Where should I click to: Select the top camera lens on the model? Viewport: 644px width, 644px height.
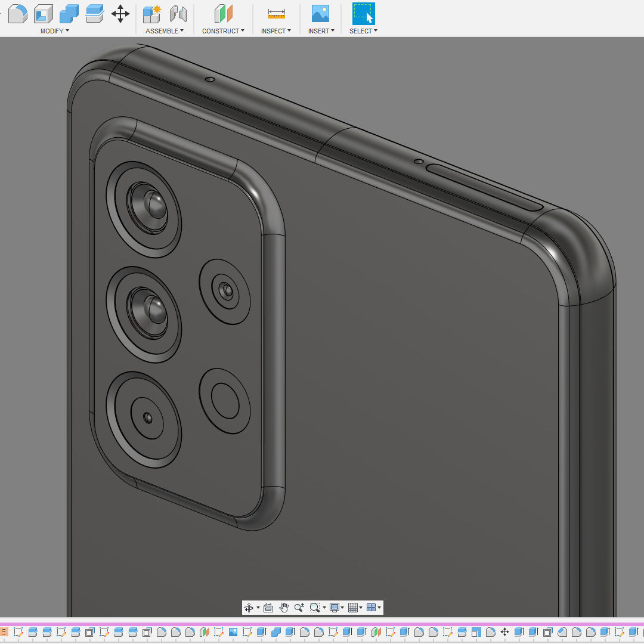click(144, 209)
